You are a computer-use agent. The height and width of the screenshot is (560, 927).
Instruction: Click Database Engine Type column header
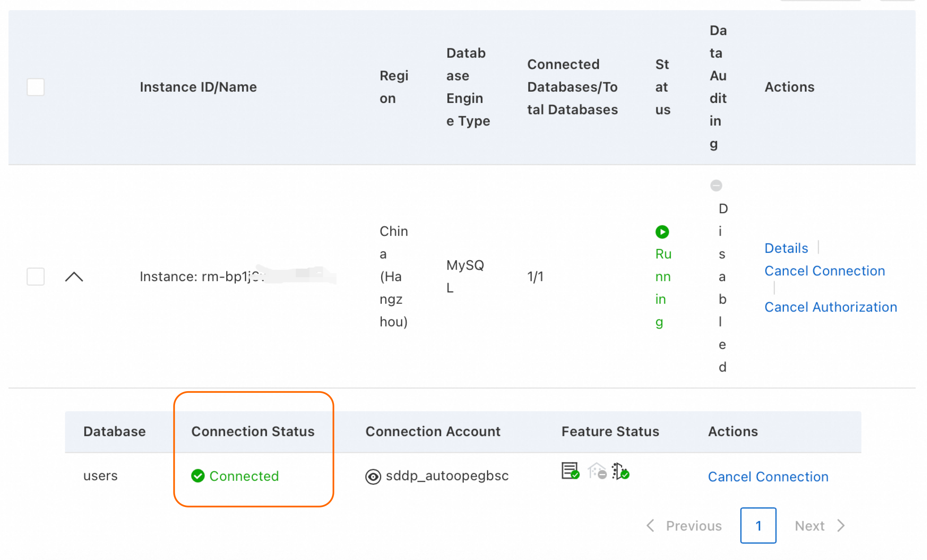(468, 87)
